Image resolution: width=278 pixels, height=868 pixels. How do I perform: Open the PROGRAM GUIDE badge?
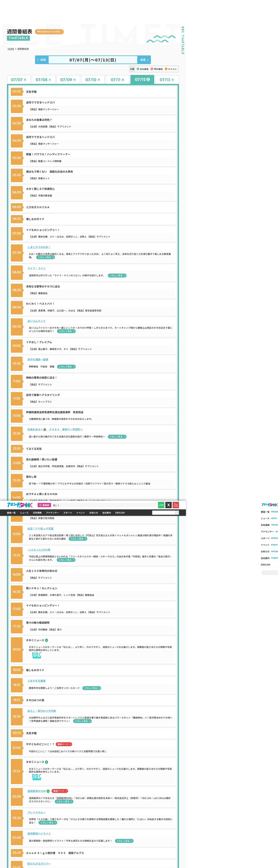click(49, 32)
